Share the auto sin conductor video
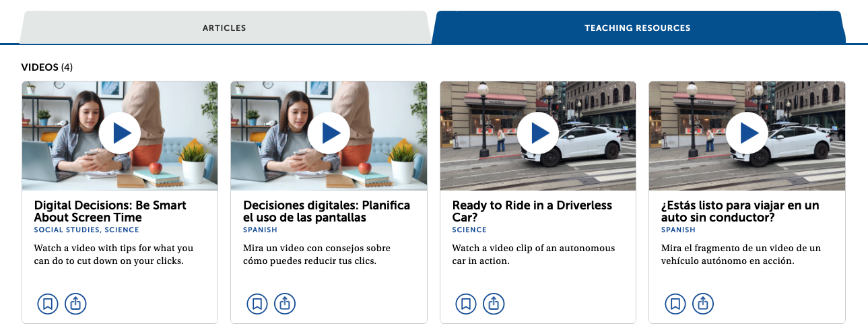This screenshot has width=868, height=336. tap(703, 304)
